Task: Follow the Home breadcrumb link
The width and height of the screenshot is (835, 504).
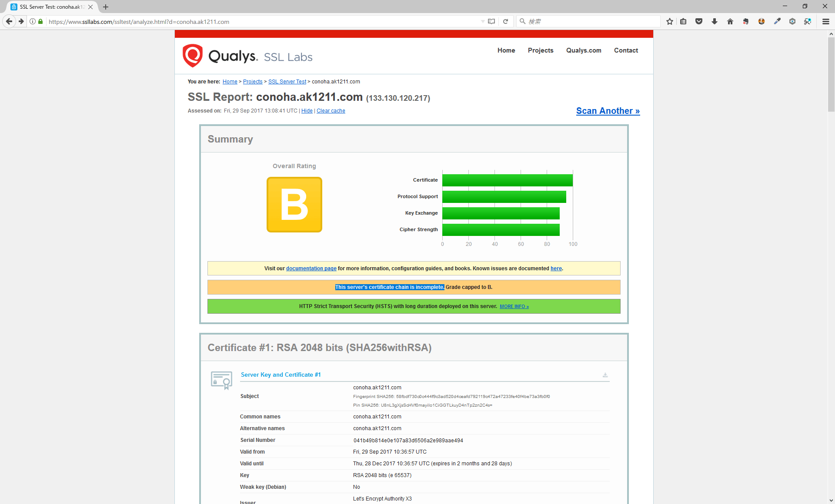Action: click(x=230, y=82)
